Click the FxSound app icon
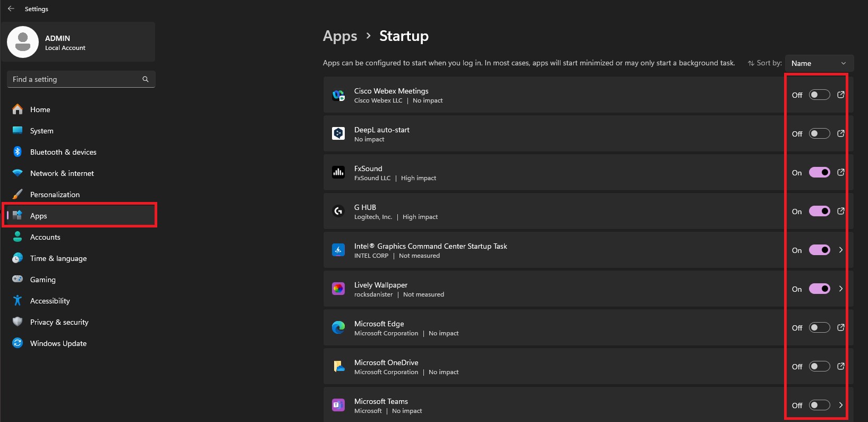Viewport: 868px width, 422px height. (338, 172)
